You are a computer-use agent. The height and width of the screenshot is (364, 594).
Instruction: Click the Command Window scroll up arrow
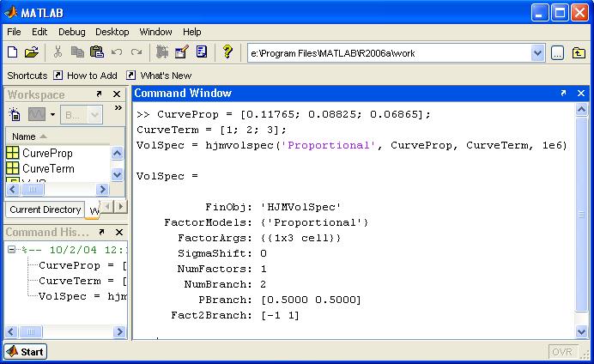pos(581,110)
